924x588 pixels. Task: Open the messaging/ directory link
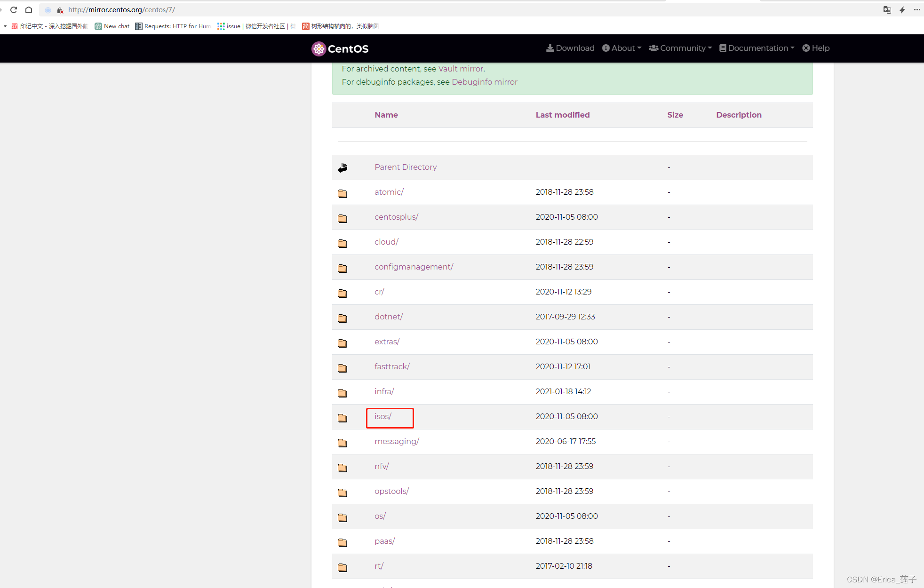tap(397, 441)
